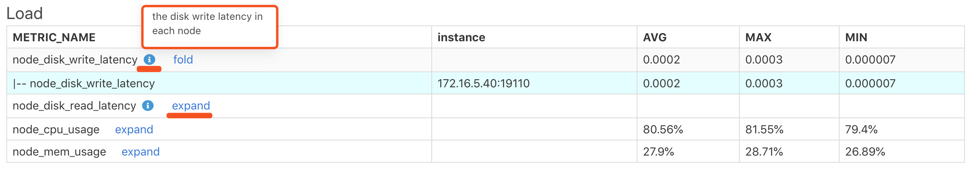
Task: Expand the node_cpu_usage metric
Action: pos(134,129)
